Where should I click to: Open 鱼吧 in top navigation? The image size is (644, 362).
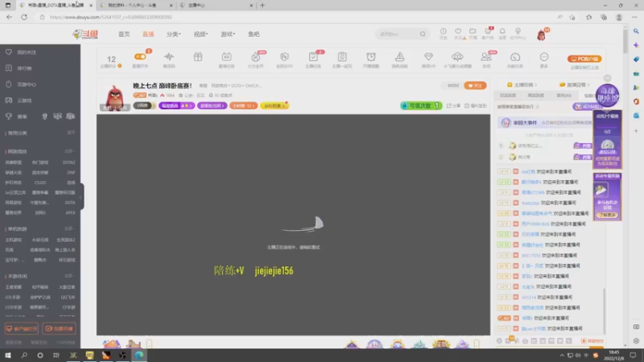254,34
